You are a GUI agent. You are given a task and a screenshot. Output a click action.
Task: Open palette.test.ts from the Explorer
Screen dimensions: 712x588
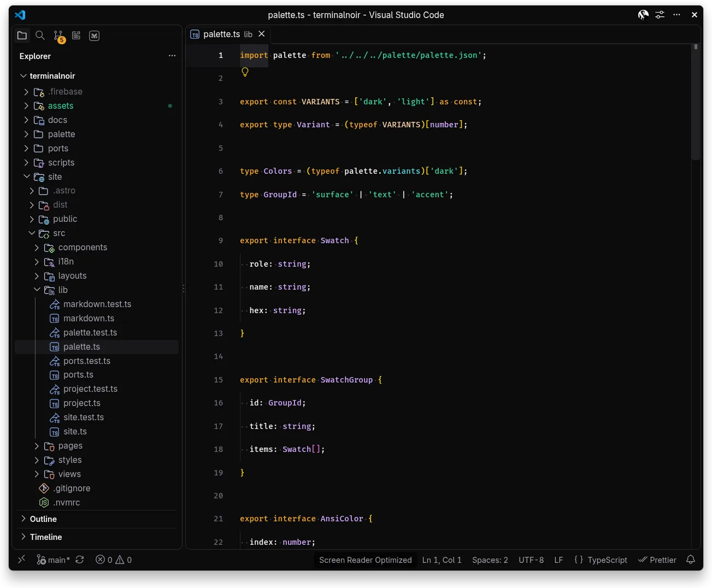point(97,333)
